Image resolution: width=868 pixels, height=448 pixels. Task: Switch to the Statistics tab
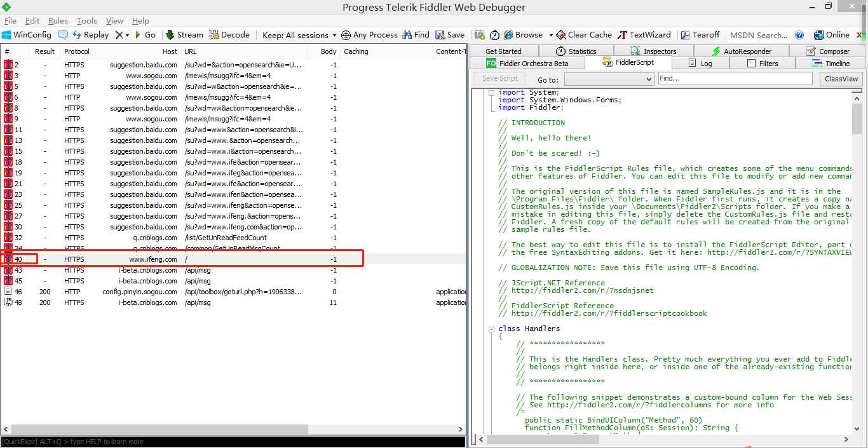click(576, 51)
